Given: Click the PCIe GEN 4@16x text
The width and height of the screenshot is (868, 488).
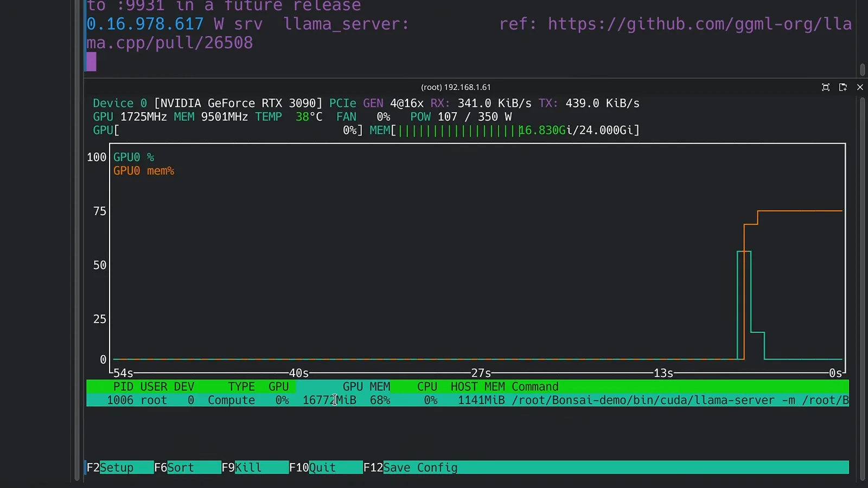Looking at the screenshot, I should pyautogui.click(x=376, y=103).
